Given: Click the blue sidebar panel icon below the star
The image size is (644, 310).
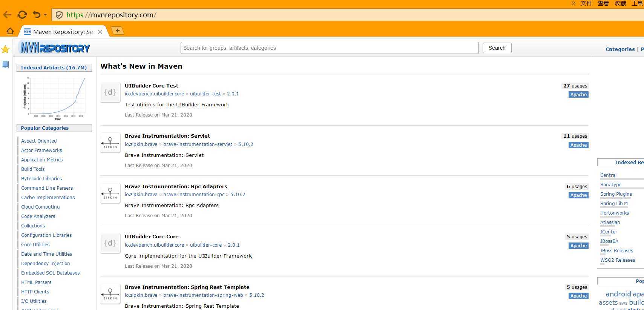Looking at the screenshot, I should click(x=5, y=64).
